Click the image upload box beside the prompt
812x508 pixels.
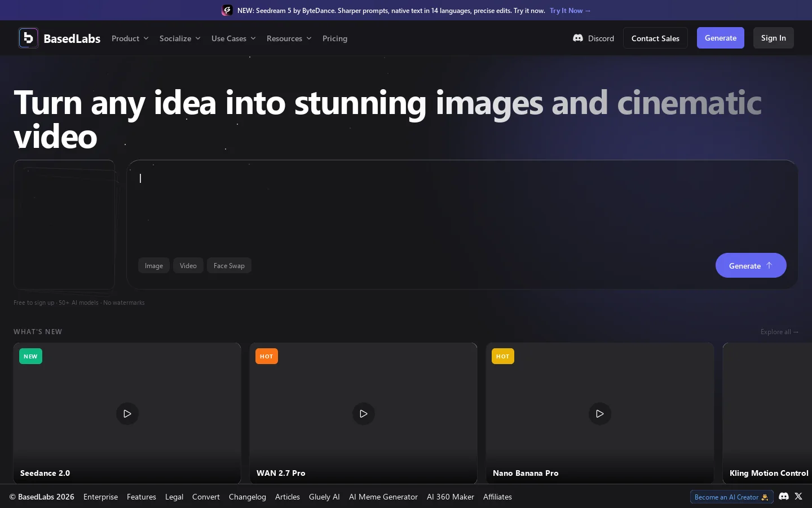64,225
